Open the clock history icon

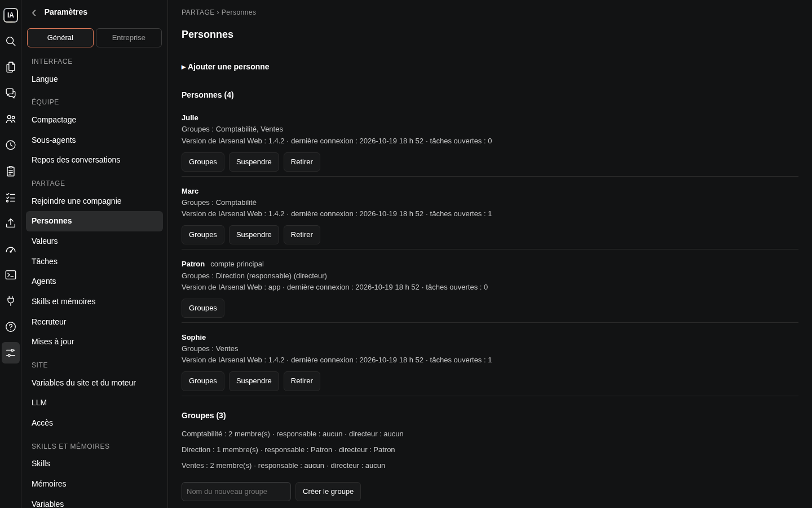tap(11, 145)
